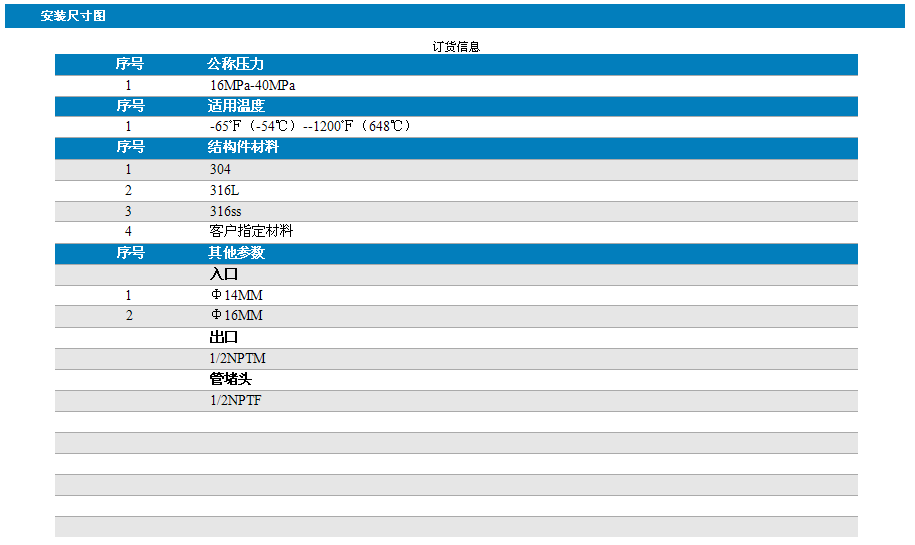Select the 订货信息 table caption
915x545 pixels.
coord(456,46)
